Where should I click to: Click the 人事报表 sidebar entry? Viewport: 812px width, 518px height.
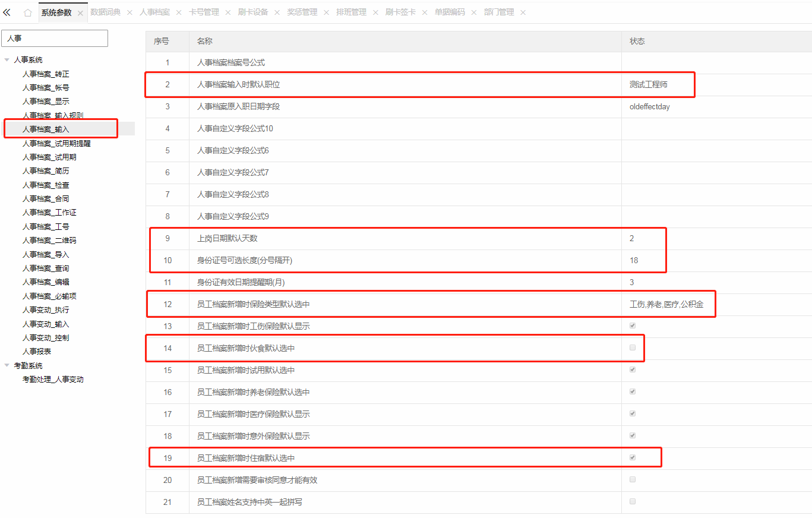point(37,351)
